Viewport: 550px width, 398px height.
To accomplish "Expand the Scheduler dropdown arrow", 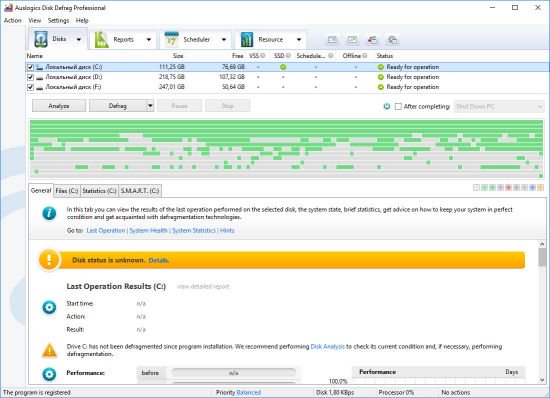I will click(224, 40).
